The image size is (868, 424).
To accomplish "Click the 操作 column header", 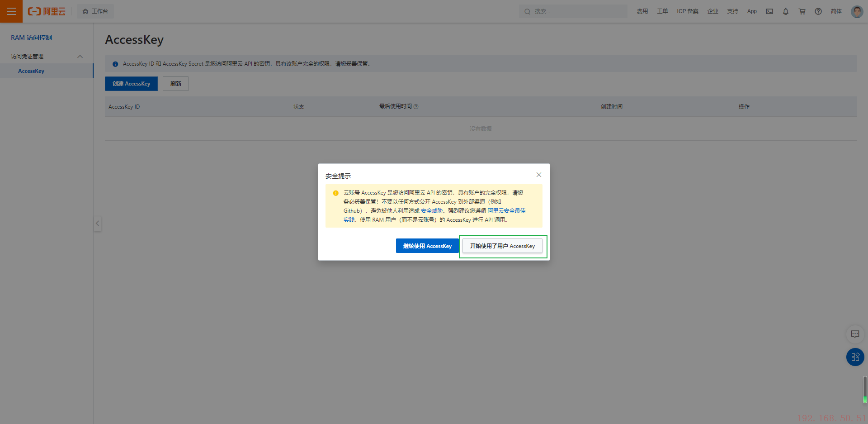I will pyautogui.click(x=744, y=107).
